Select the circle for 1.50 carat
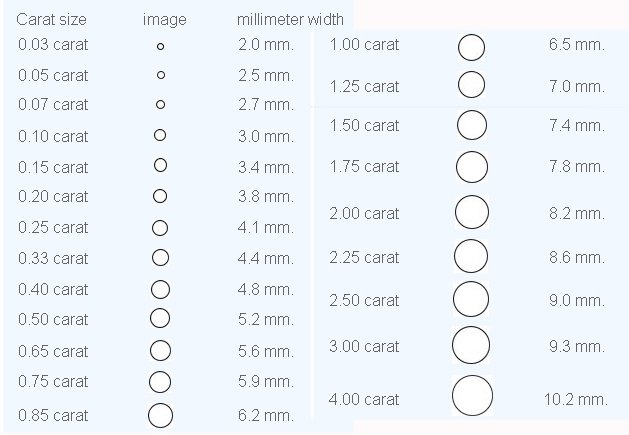This screenshot has height=435, width=629. click(471, 125)
